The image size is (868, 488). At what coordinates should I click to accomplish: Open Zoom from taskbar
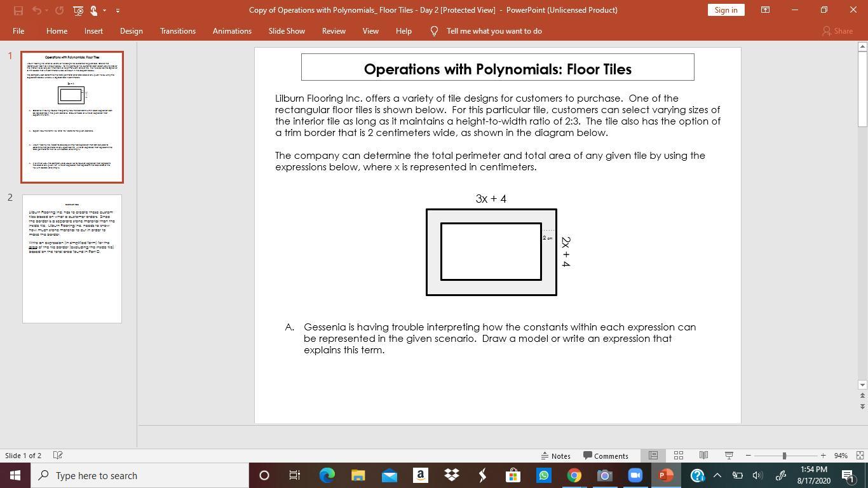point(635,475)
